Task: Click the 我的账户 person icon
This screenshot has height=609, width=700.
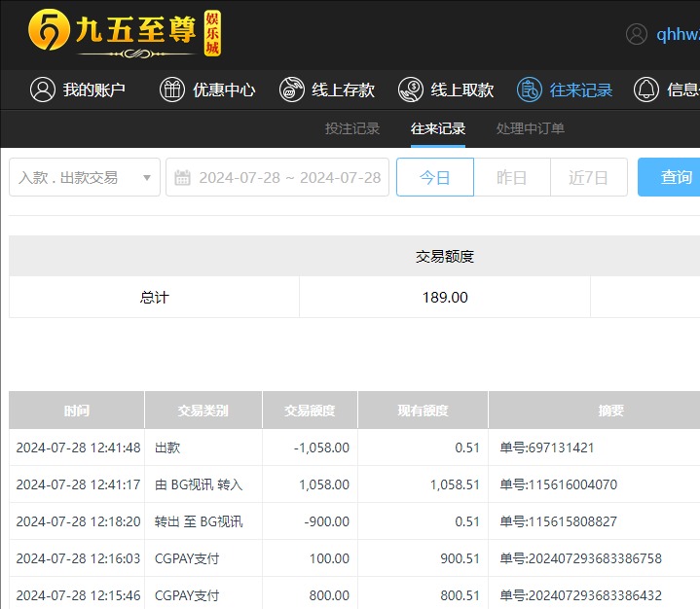Action: tap(42, 90)
